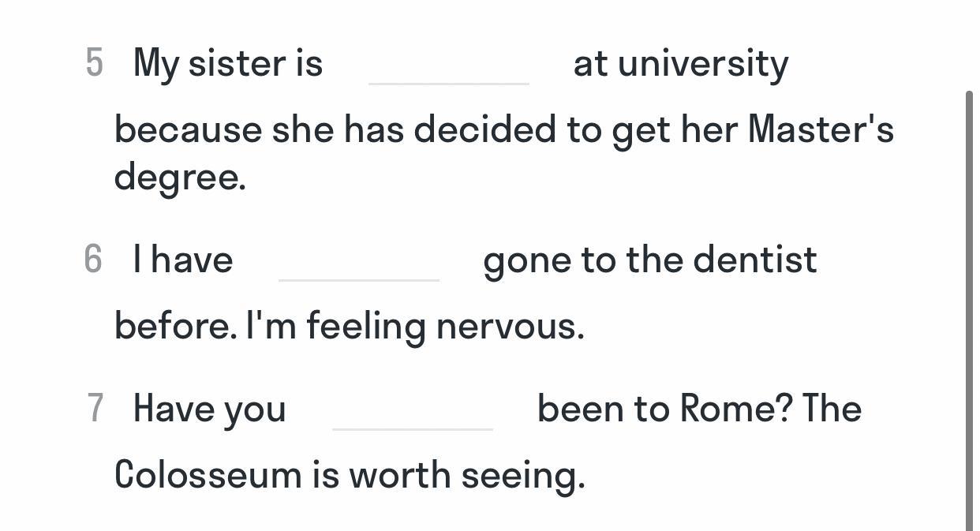Screen dimensions: 980x531
Task: Click the text 'My sister is'
Action: coord(228,63)
